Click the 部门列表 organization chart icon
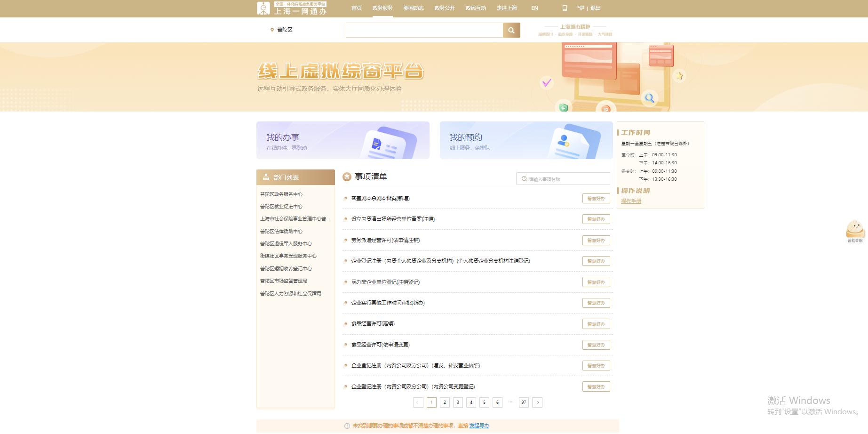Viewport: 868px width, 434px height. click(266, 177)
